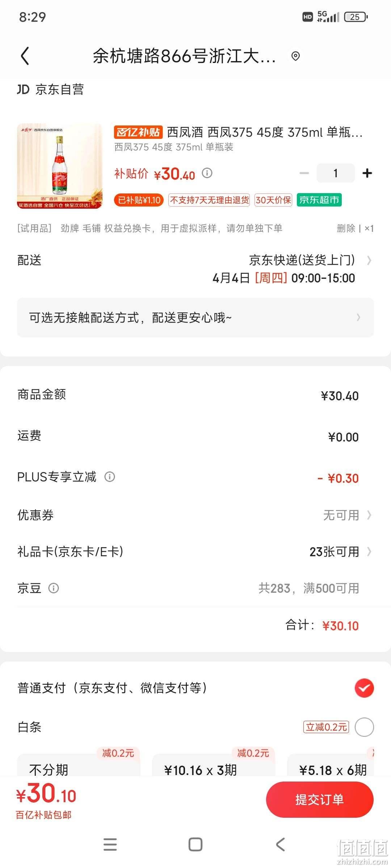
Task: Tap info icon beside subsidy price
Action: pos(207,173)
